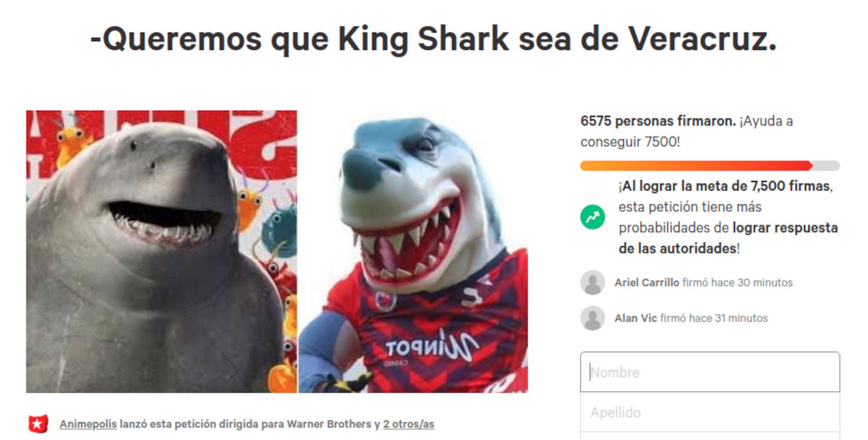Open the "2 otros/as" recipients link
868x440 pixels.
409,424
